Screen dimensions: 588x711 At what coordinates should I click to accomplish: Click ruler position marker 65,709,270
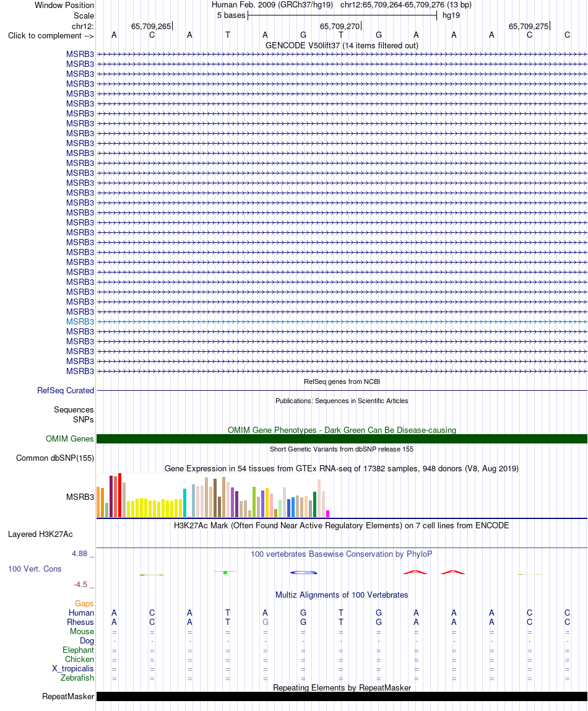[340, 26]
